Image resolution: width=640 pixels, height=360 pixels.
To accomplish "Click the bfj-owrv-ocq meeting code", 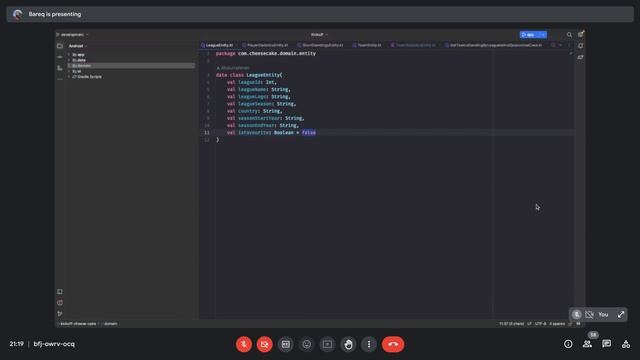I will [x=54, y=344].
